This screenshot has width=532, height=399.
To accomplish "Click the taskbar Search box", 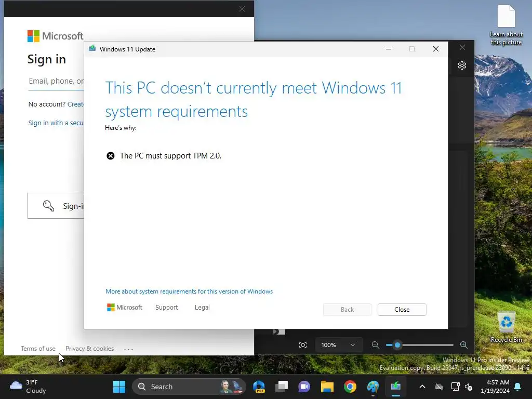I will click(189, 387).
